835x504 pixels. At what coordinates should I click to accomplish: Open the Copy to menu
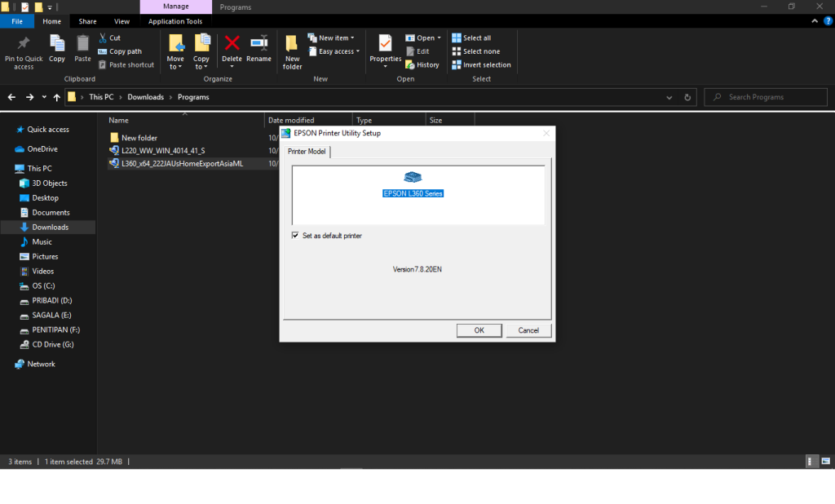[x=201, y=52]
